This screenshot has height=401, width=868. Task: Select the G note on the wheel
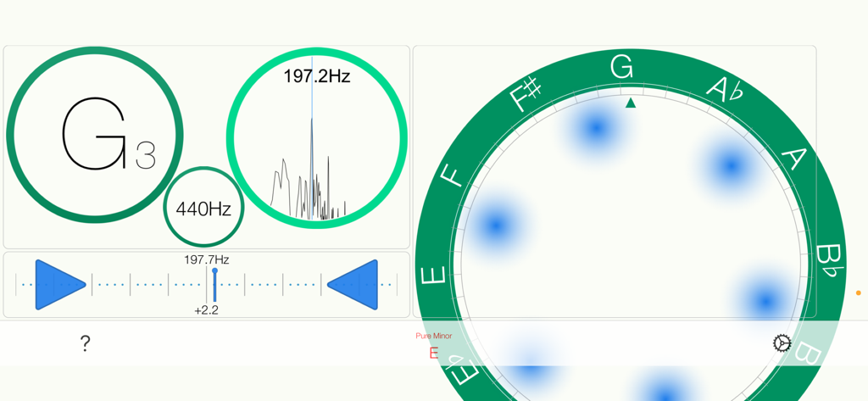(621, 67)
